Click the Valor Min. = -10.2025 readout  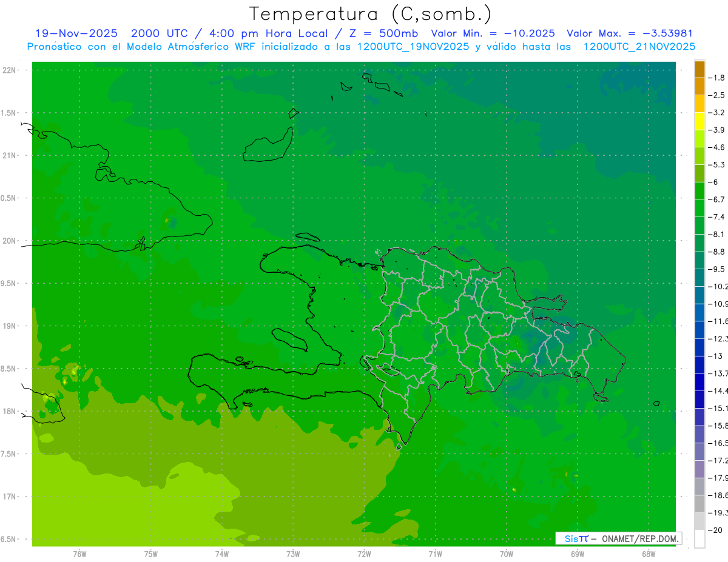493,33
